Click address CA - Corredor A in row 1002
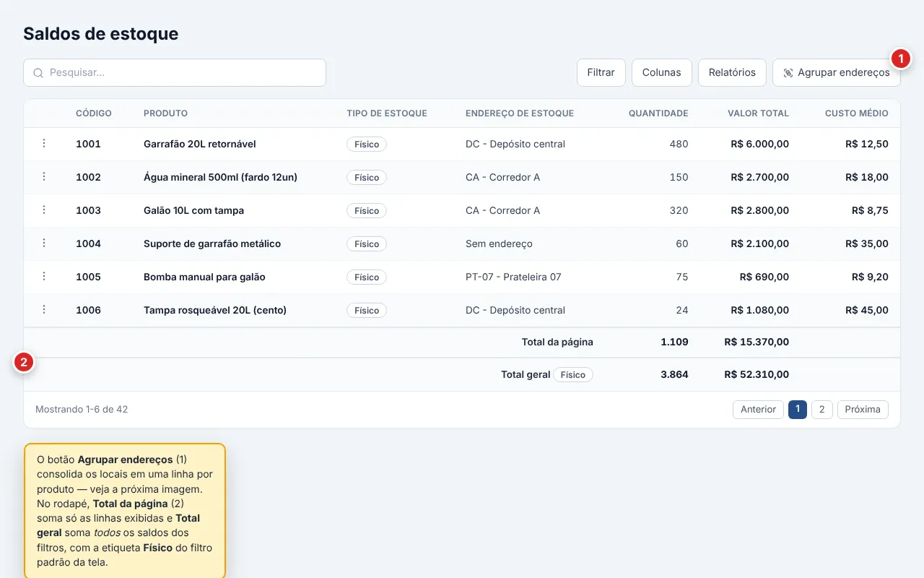Image resolution: width=924 pixels, height=578 pixels. [x=502, y=177]
